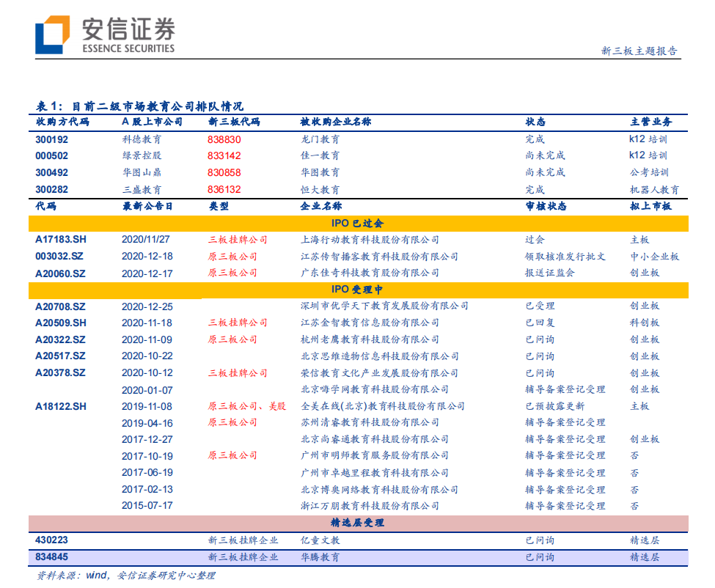Select the 新三板主题报告 header text
This screenshot has height=588, width=715.
(x=639, y=51)
